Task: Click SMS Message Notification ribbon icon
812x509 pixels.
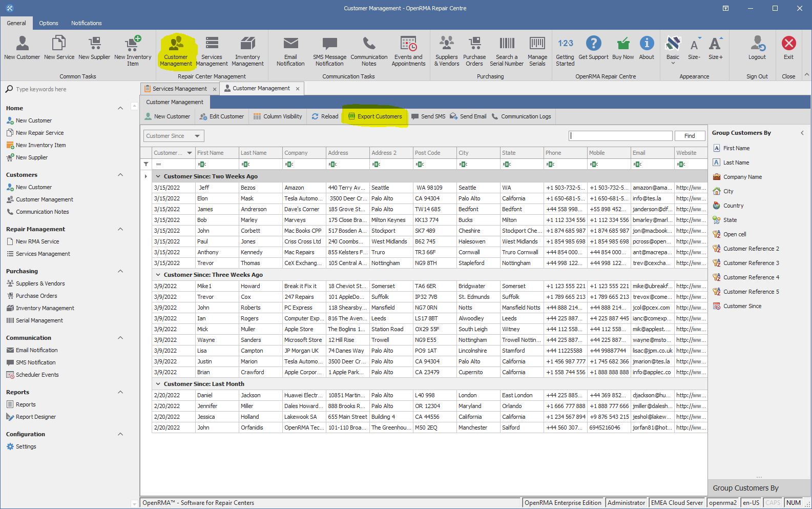Action: (329, 51)
